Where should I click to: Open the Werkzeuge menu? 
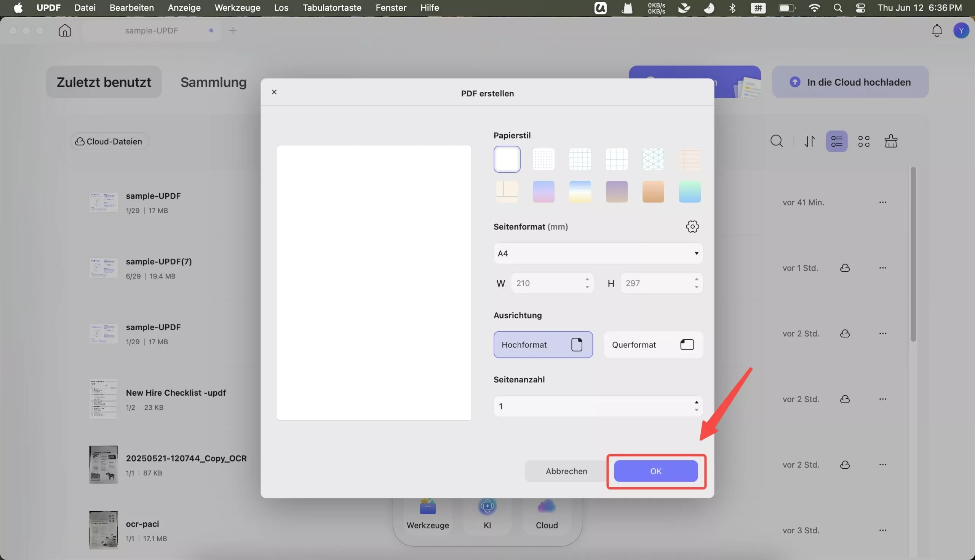coord(237,8)
